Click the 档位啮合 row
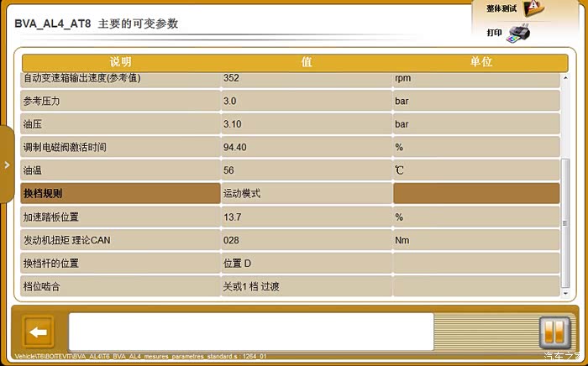This screenshot has width=588, height=366. click(x=120, y=286)
